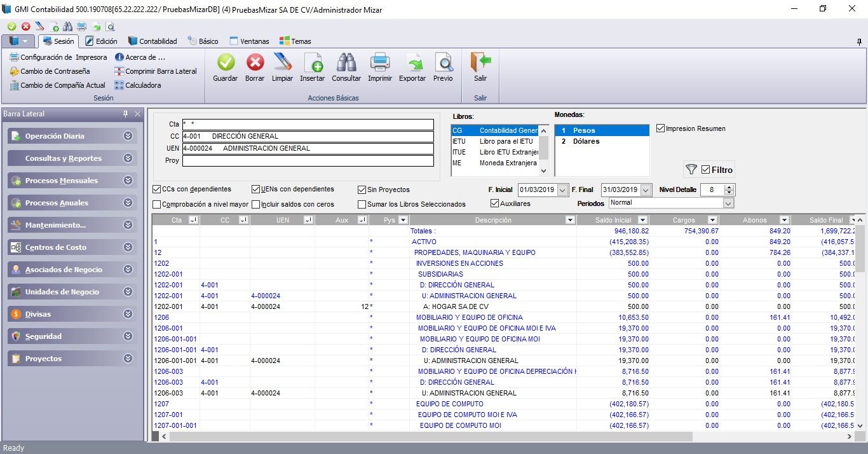Click quick-access printer icon
The width and height of the screenshot is (868, 454).
[82, 27]
